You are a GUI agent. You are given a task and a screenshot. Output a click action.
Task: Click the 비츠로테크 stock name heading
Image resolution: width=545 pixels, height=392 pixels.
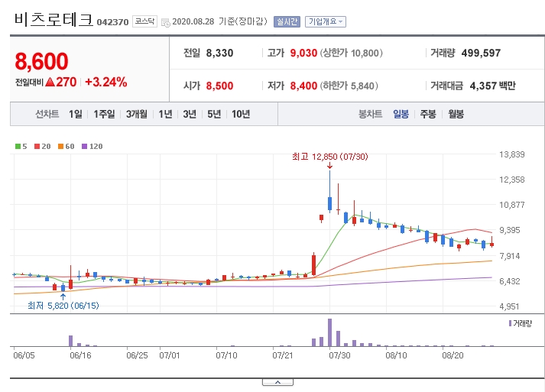point(54,19)
